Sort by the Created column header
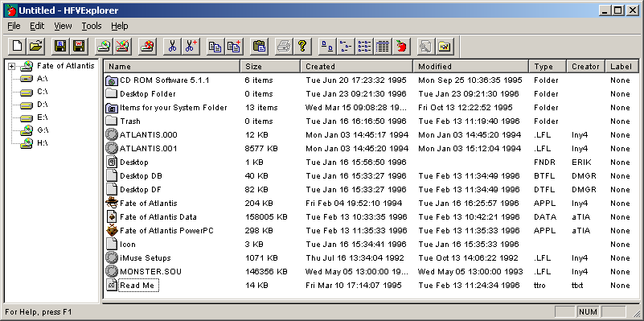The image size is (644, 321). 356,66
